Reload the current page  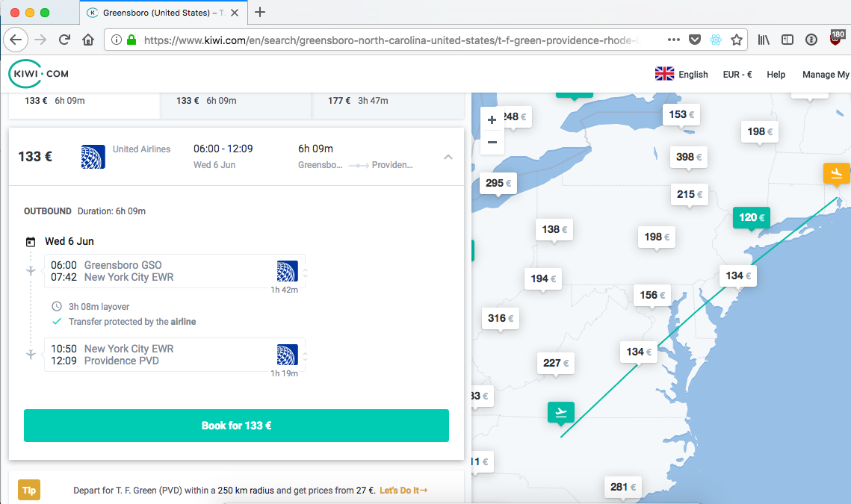click(64, 40)
